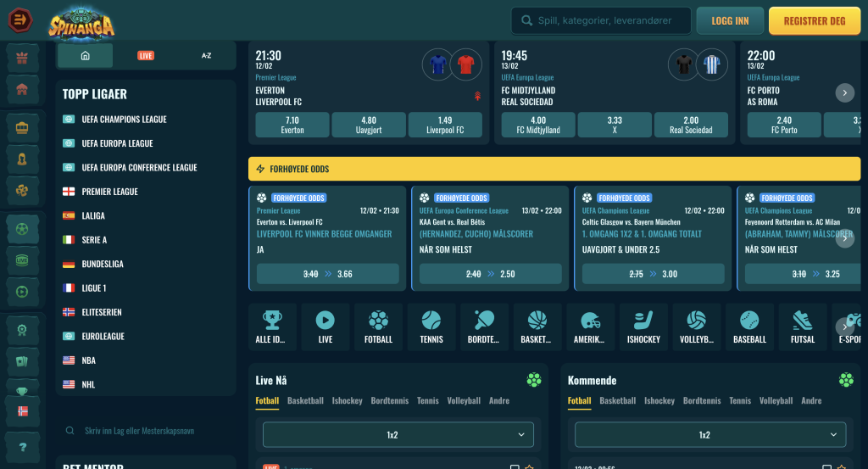Select the LIVE play sport category icon
This screenshot has height=469, width=868.
point(325,327)
